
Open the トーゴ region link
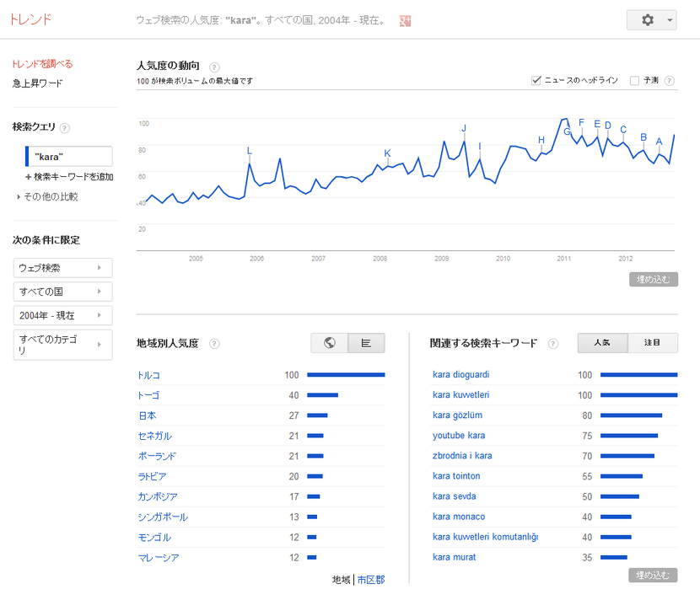[x=148, y=395]
